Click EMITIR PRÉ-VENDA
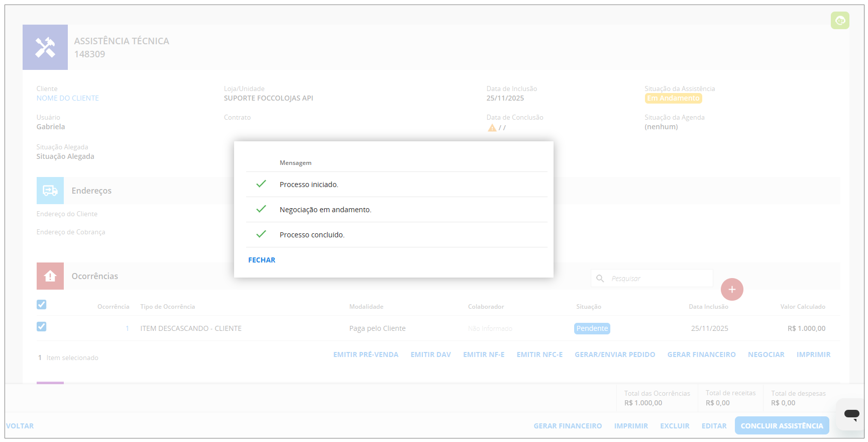This screenshot has height=442, width=868. pos(366,355)
